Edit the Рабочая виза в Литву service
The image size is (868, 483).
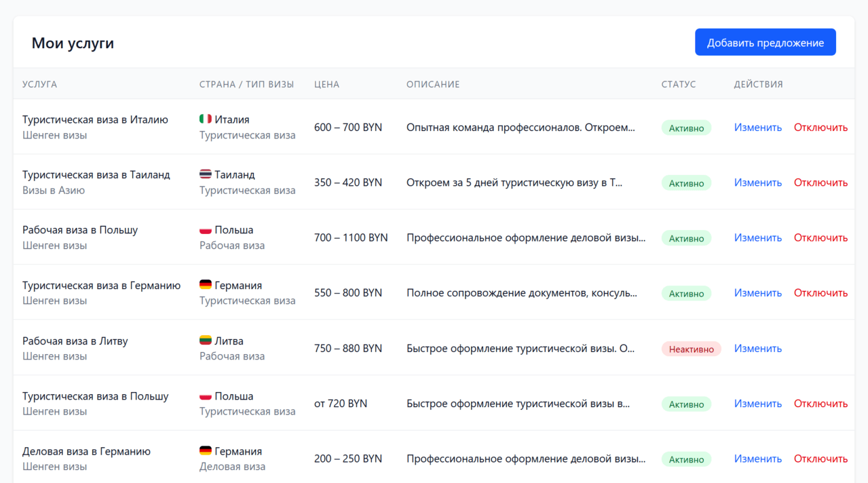[758, 348]
